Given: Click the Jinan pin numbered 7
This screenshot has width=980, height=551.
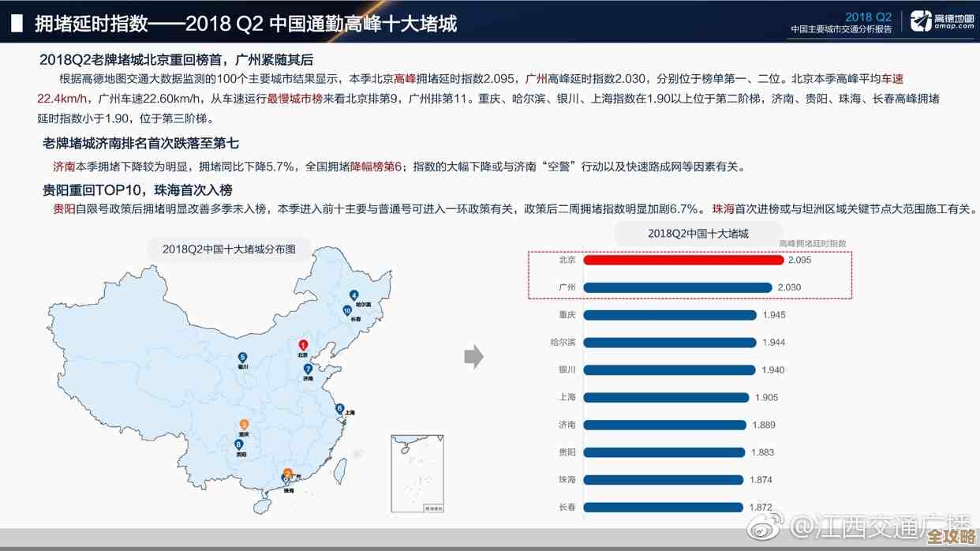Looking at the screenshot, I should coord(308,369).
